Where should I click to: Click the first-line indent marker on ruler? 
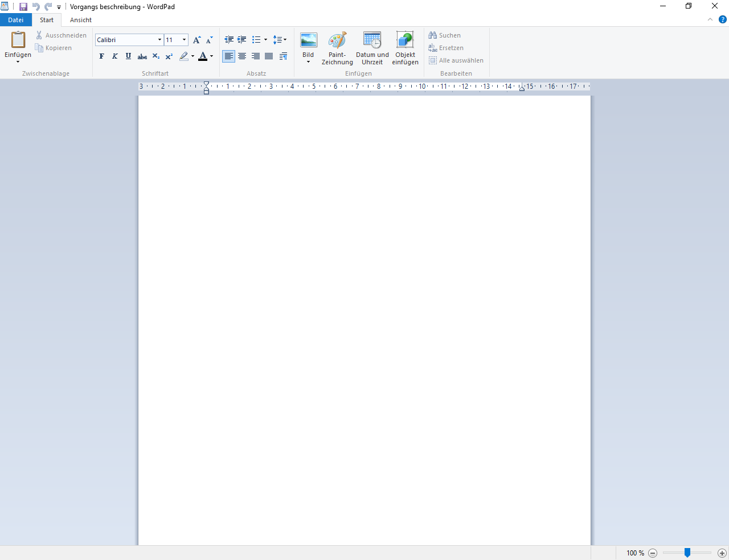click(206, 84)
